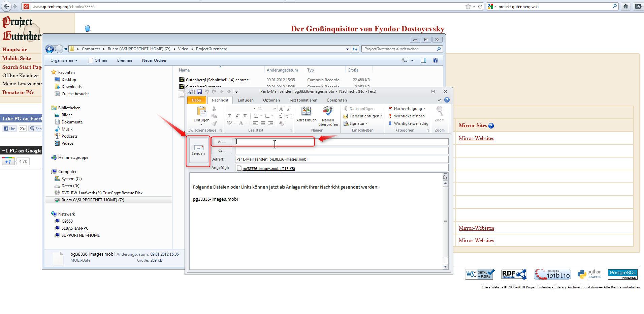This screenshot has width=644, height=314.
Task: Click the Copy icon in Zwischenablage group
Action: point(214,116)
